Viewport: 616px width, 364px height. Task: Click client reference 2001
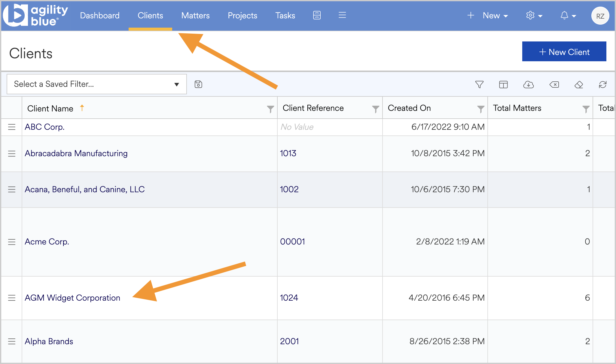(289, 341)
